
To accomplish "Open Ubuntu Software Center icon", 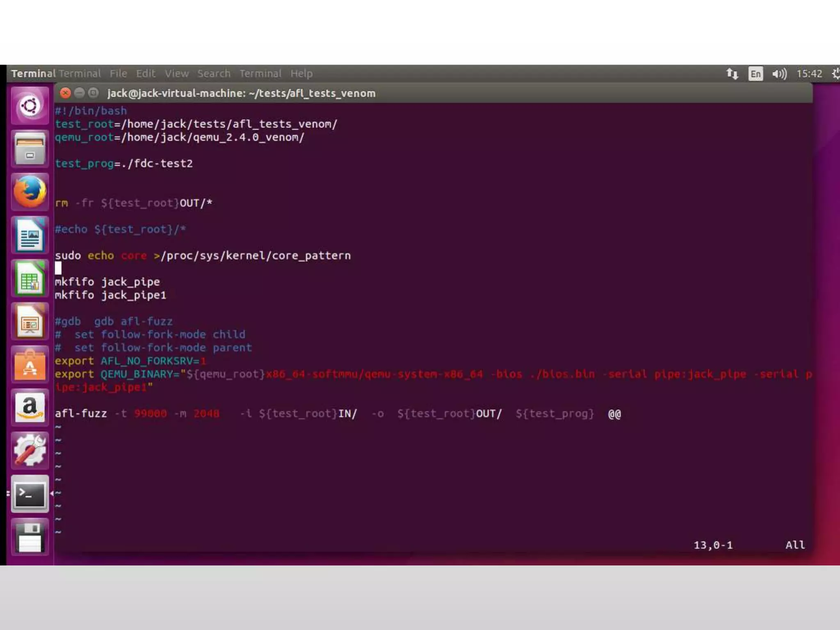I will tap(30, 365).
